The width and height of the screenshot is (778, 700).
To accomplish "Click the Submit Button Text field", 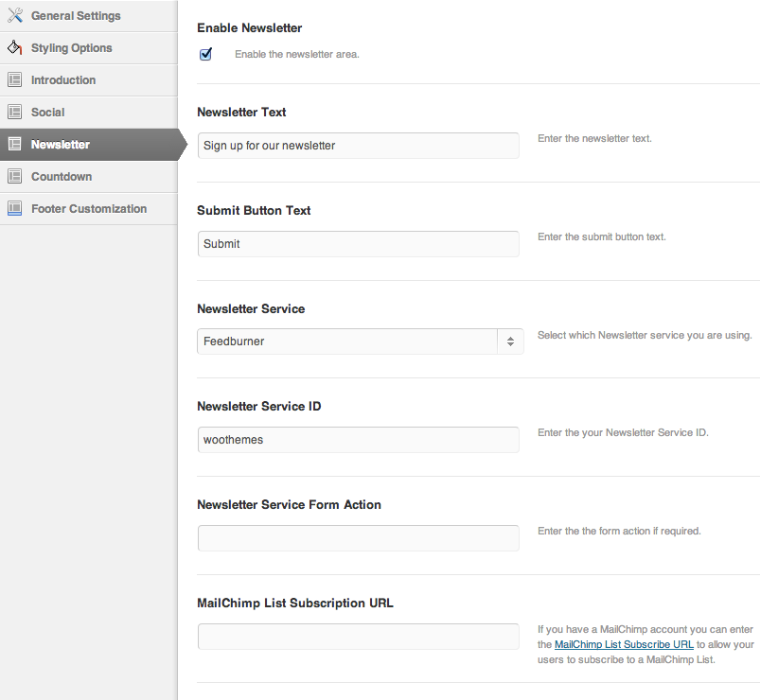I will (358, 243).
